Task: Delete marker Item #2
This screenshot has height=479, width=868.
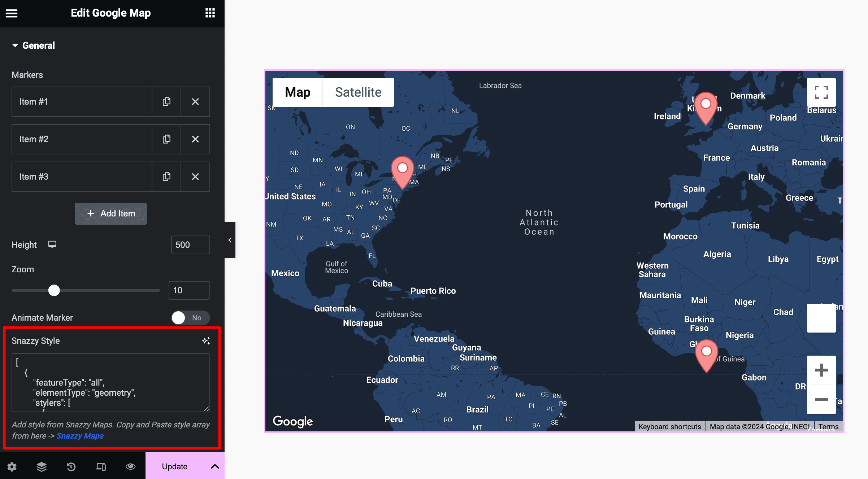Action: [x=195, y=139]
